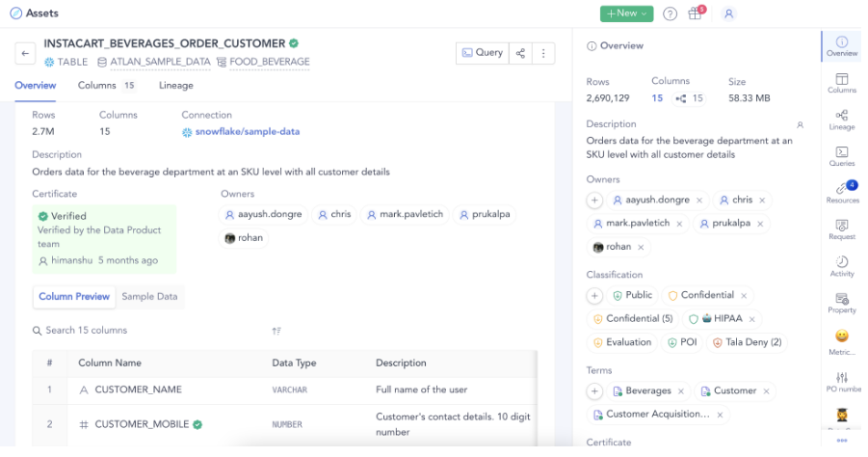Click the share icon next to Query
Screen dimensions: 868x457
pyautogui.click(x=520, y=53)
